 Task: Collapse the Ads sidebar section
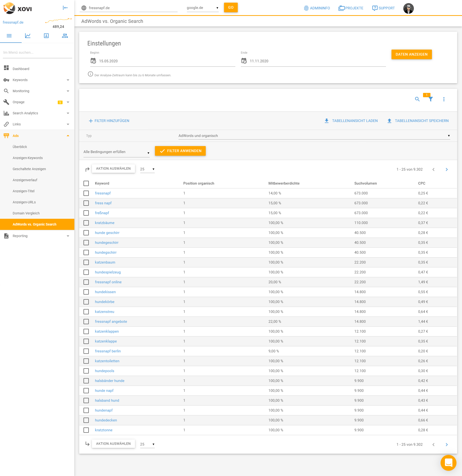68,136
